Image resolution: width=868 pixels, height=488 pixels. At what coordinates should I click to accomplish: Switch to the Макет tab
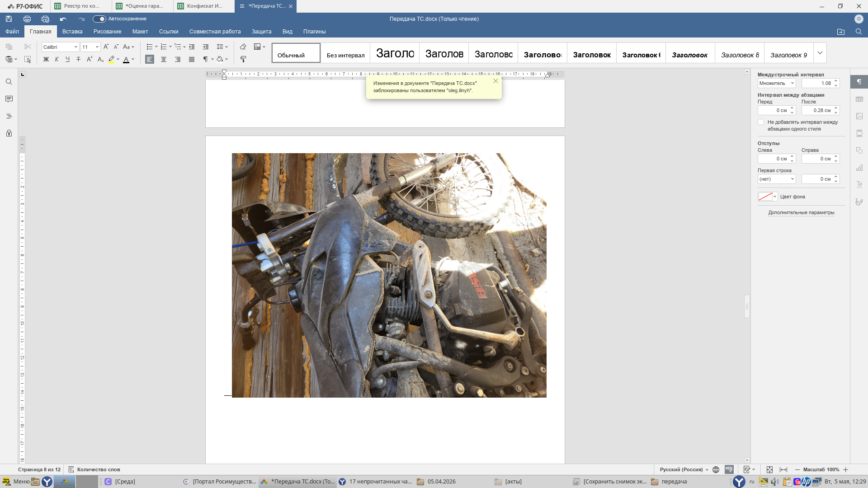point(140,32)
